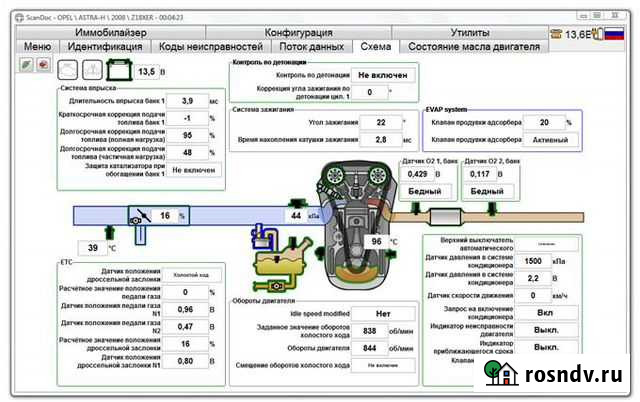Open the Состояние масла двигателя tab

(x=473, y=47)
